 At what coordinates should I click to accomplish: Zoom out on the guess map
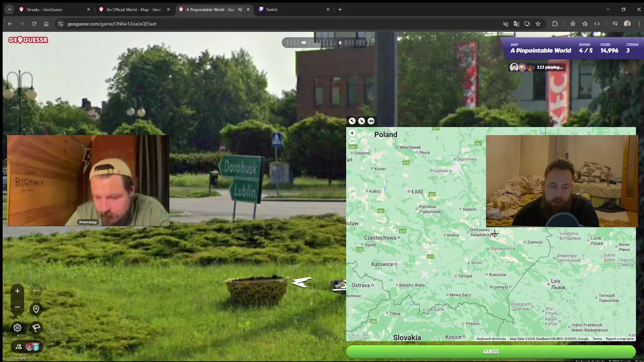point(352,141)
